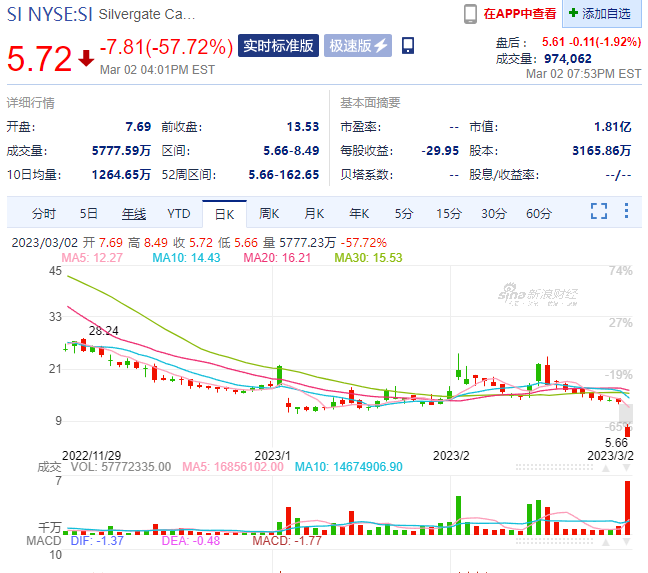Click the 52周区间 value 5.66-162.65
This screenshot has width=648, height=573.
tap(284, 175)
